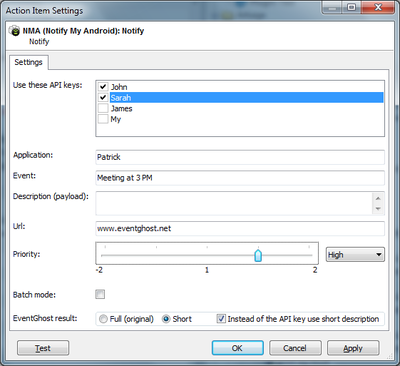Click the Test button
Viewport: 400px width, 366px height.
coord(43,348)
